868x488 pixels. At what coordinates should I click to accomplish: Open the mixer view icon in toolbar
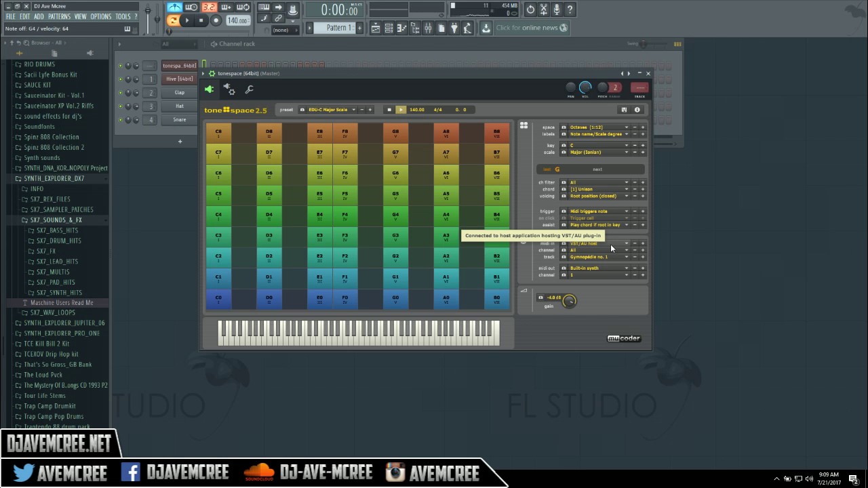click(428, 28)
